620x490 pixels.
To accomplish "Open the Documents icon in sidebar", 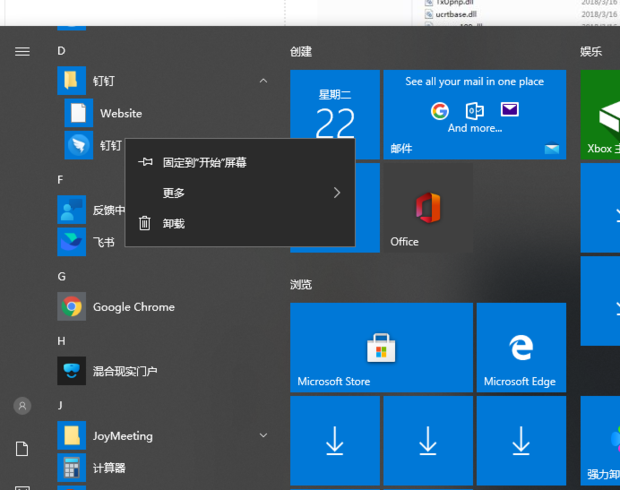I will 22,449.
